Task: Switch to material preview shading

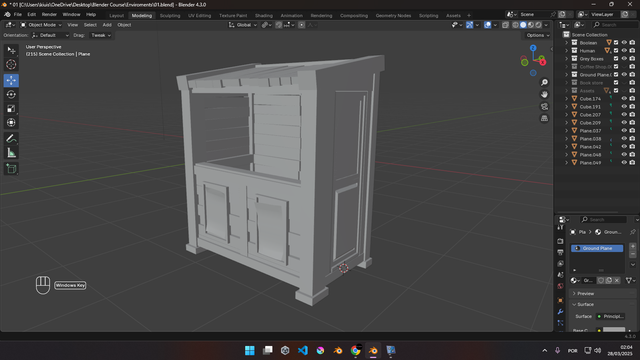Action: tap(531, 25)
